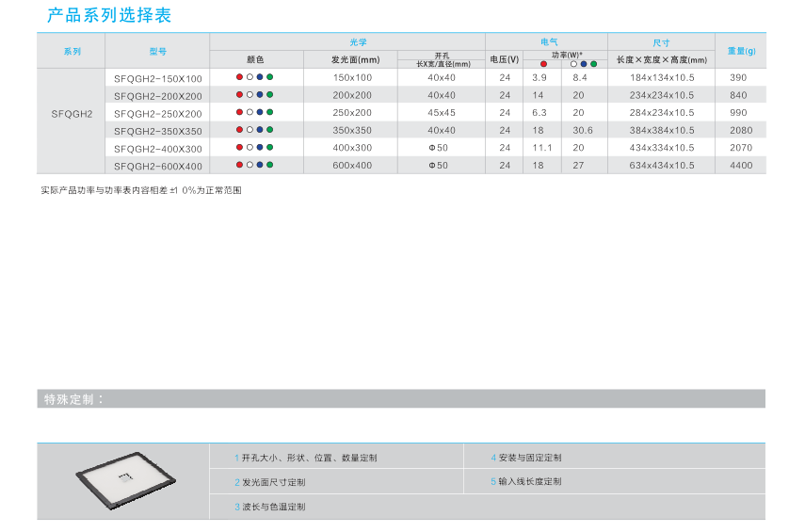Click model SFQGH2-400X300 in the table

click(x=157, y=148)
